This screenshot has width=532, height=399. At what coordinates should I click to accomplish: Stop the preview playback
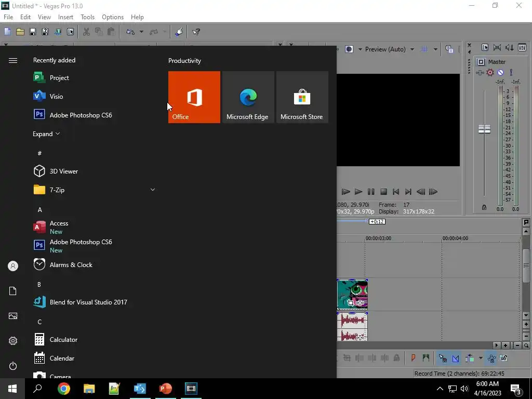[383, 192]
